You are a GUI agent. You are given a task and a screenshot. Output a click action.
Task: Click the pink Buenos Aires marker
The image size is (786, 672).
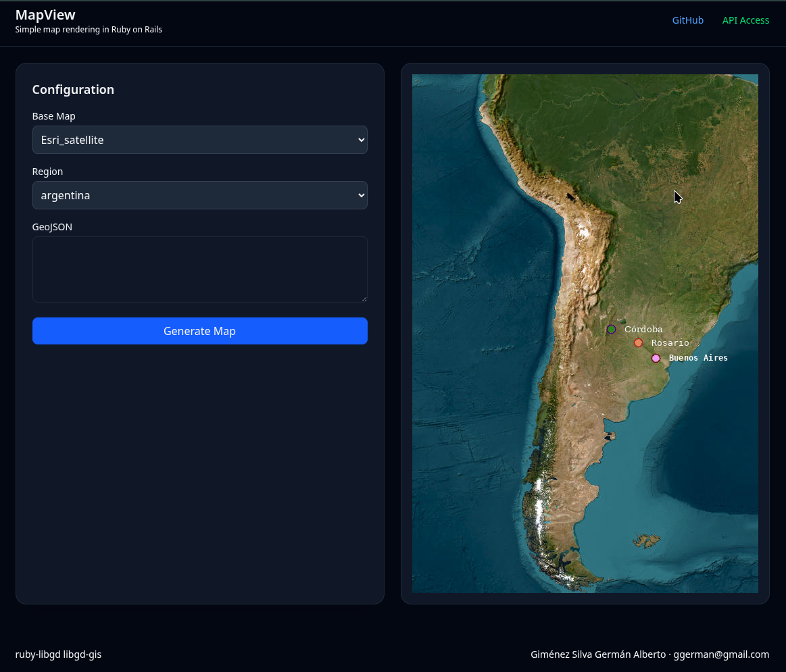(x=656, y=358)
